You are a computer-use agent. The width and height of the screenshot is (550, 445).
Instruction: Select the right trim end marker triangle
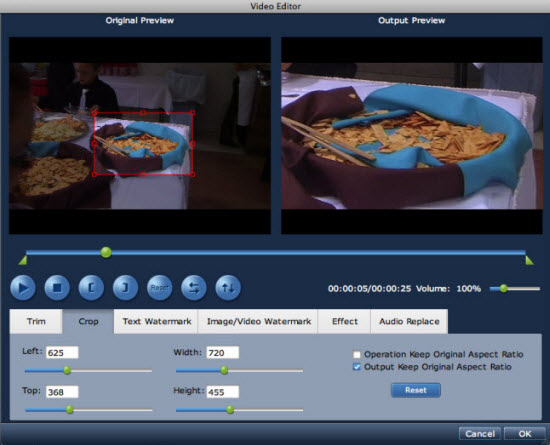point(529,260)
